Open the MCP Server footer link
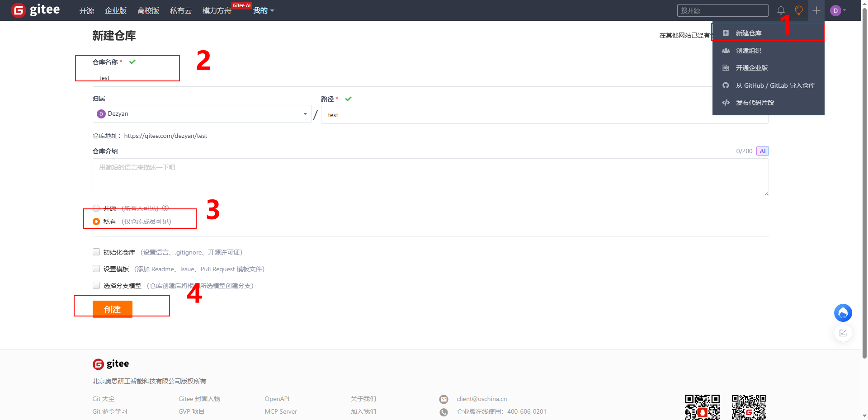Screen dimensions: 868x420 281,411
